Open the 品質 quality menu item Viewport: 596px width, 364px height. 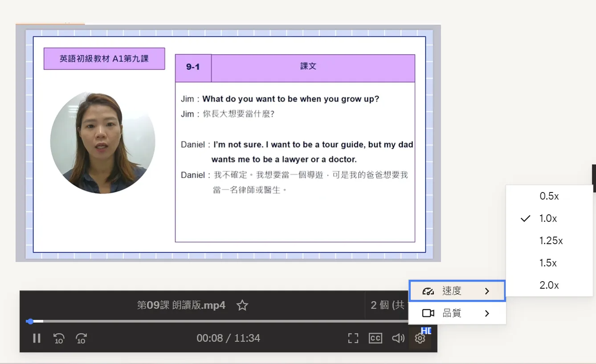452,314
